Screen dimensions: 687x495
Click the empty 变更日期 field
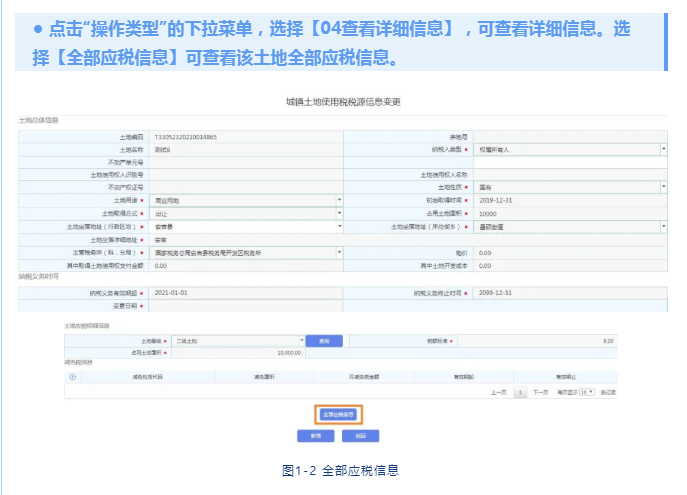pyautogui.click(x=246, y=306)
